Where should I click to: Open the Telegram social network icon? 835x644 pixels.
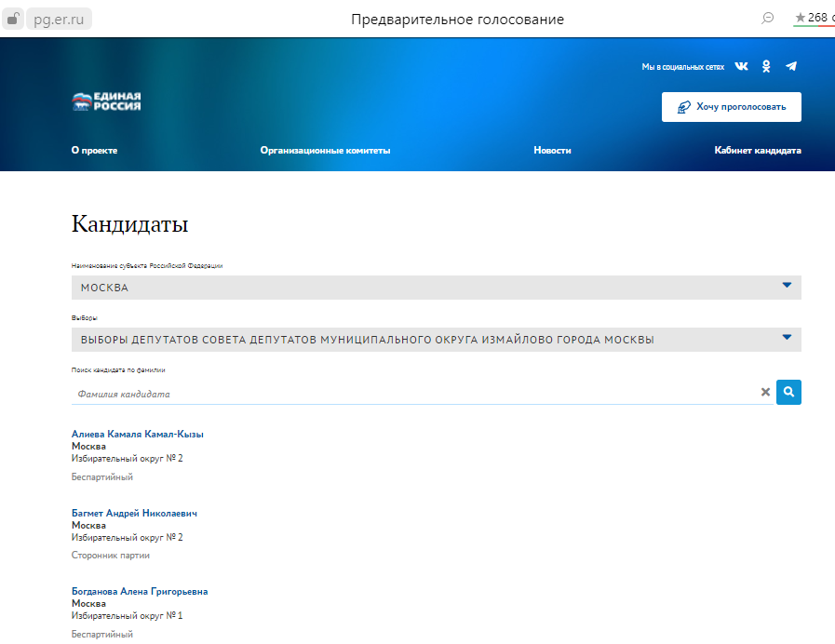pos(791,66)
